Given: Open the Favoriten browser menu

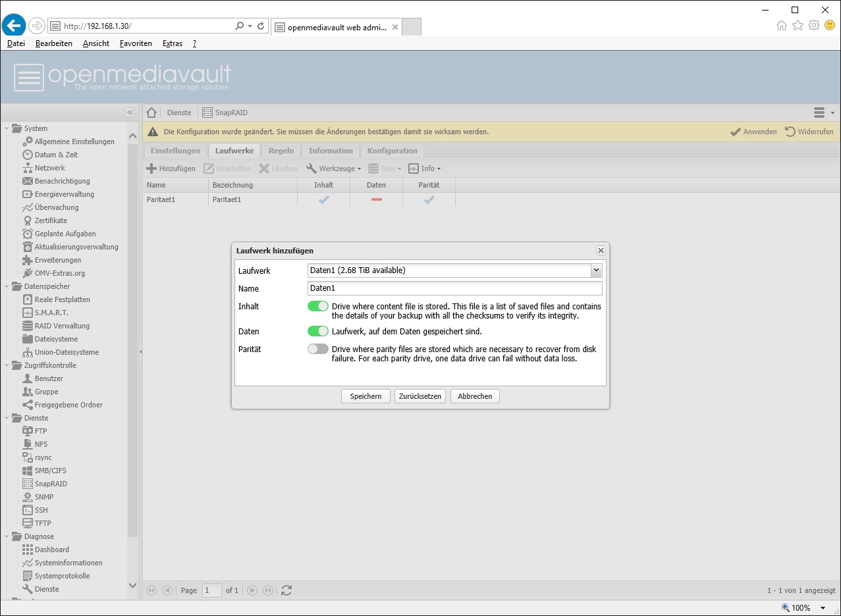Looking at the screenshot, I should 136,43.
